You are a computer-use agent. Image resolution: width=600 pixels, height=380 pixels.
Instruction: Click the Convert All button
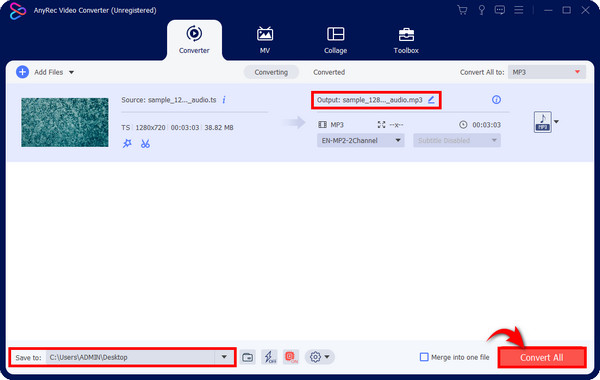542,357
